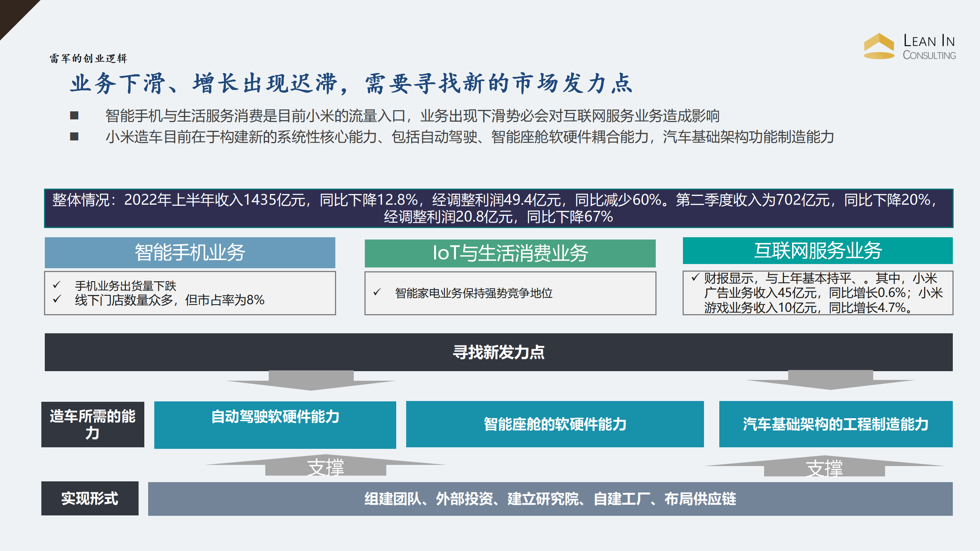Image resolution: width=980 pixels, height=551 pixels.
Task: Click the 智能座舱的软硬件能力 box
Action: (555, 424)
